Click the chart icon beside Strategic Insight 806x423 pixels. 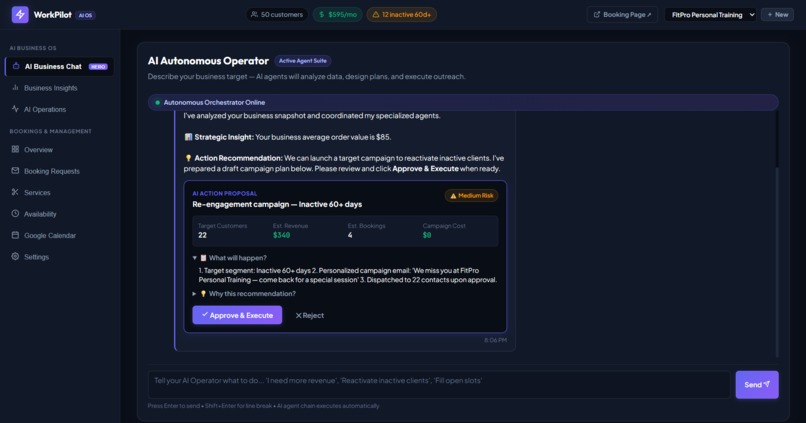click(x=188, y=137)
